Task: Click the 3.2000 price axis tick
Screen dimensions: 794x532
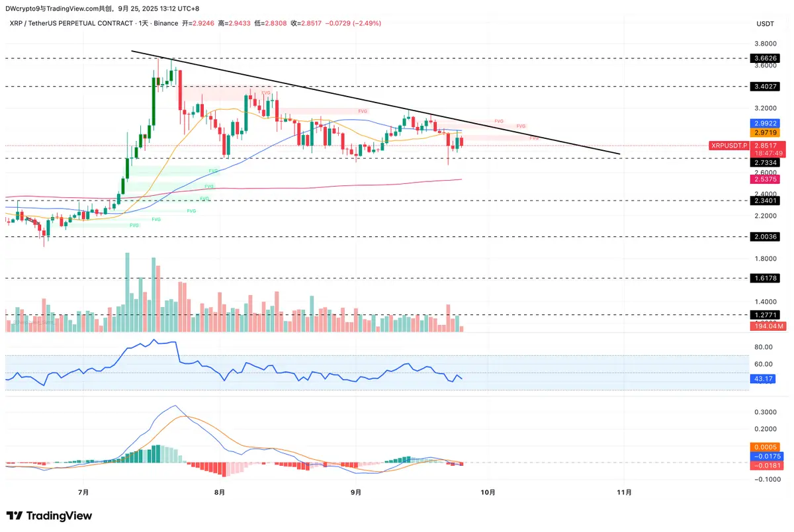Action: (x=766, y=108)
